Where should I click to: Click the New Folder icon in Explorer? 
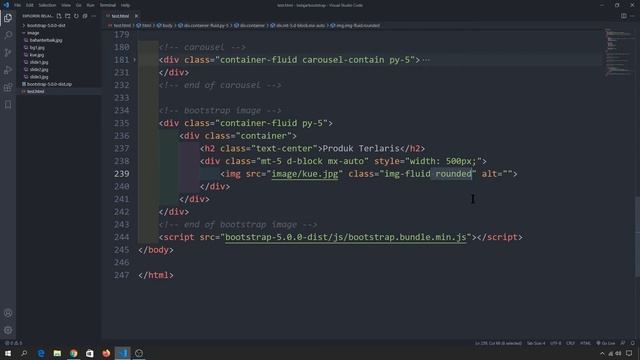68,16
